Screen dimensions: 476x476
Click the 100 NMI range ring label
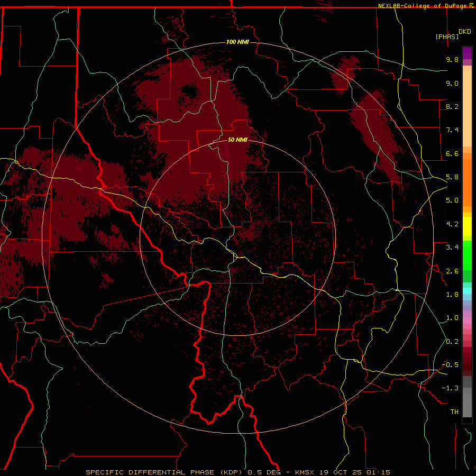[237, 42]
